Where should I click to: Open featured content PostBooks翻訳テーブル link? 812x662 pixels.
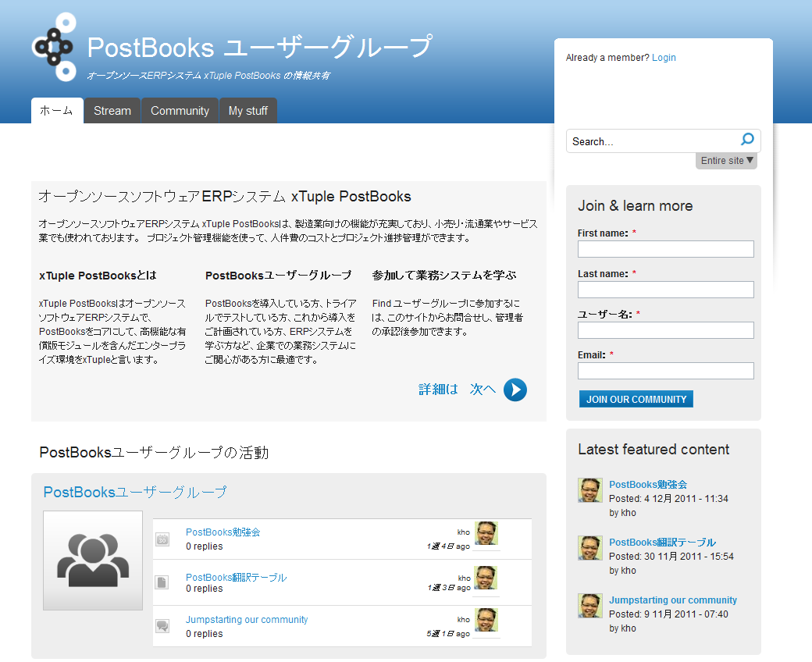(662, 543)
